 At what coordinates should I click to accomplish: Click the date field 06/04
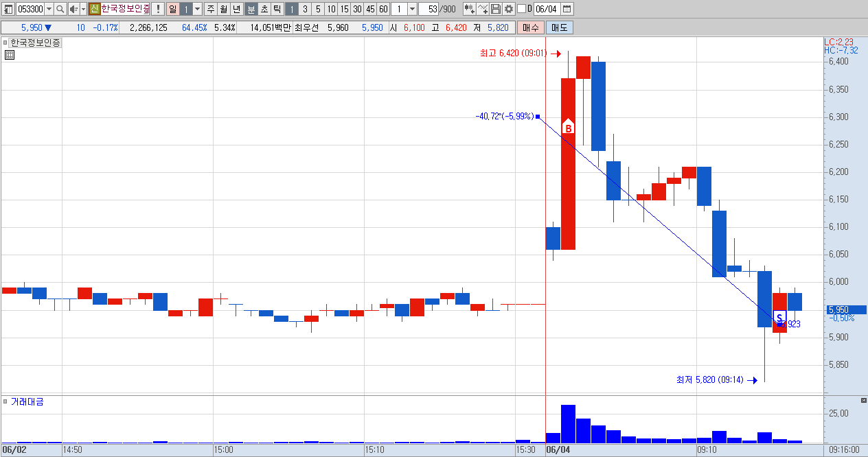547,9
